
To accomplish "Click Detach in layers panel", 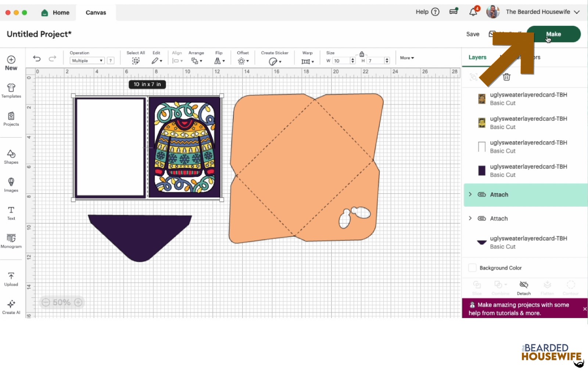I will click(x=524, y=288).
